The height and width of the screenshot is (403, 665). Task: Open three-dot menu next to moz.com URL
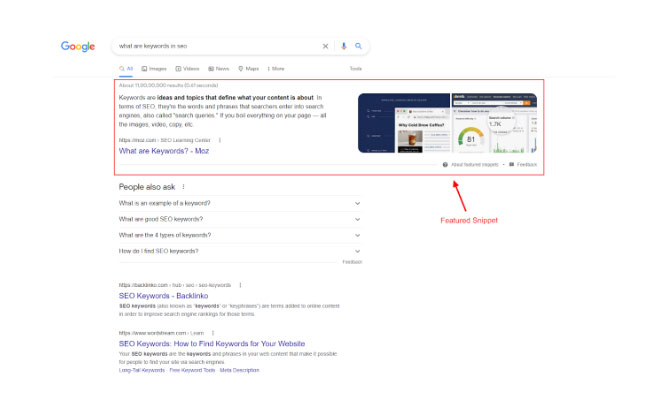[220, 140]
